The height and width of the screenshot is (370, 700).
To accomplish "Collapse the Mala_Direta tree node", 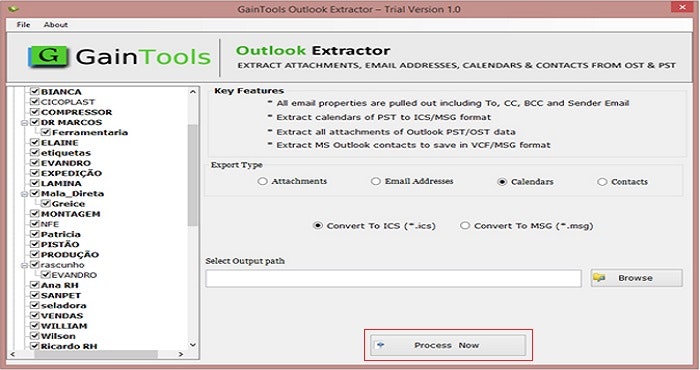I will click(x=25, y=194).
